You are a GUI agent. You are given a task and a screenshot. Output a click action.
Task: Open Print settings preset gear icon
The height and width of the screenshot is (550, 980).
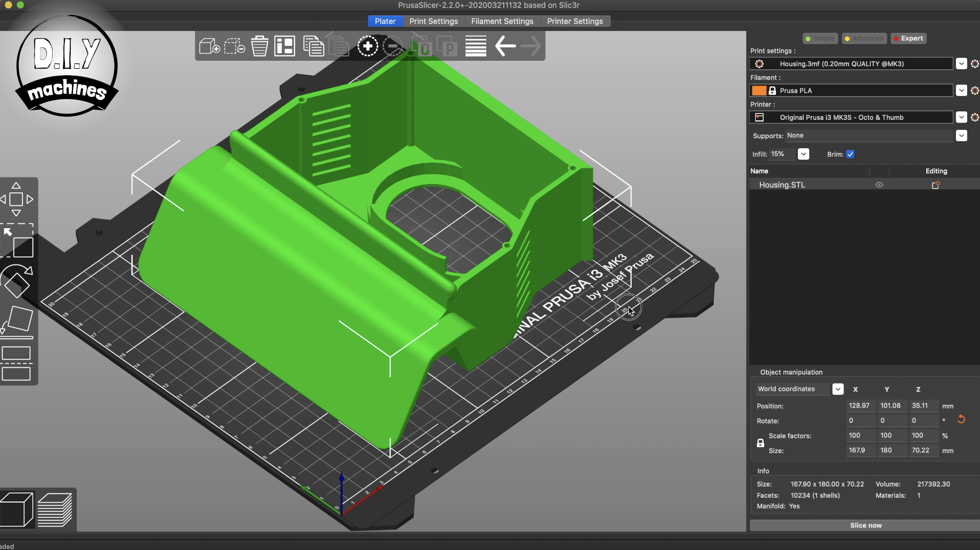[x=975, y=64]
